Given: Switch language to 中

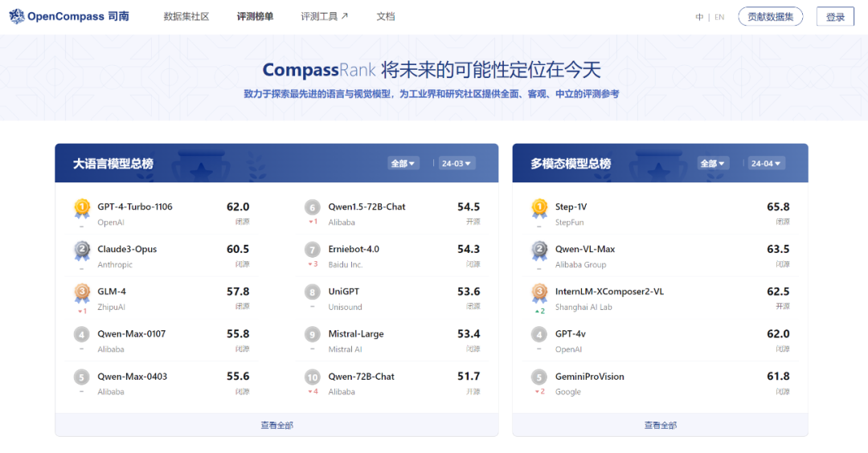Looking at the screenshot, I should pos(700,17).
